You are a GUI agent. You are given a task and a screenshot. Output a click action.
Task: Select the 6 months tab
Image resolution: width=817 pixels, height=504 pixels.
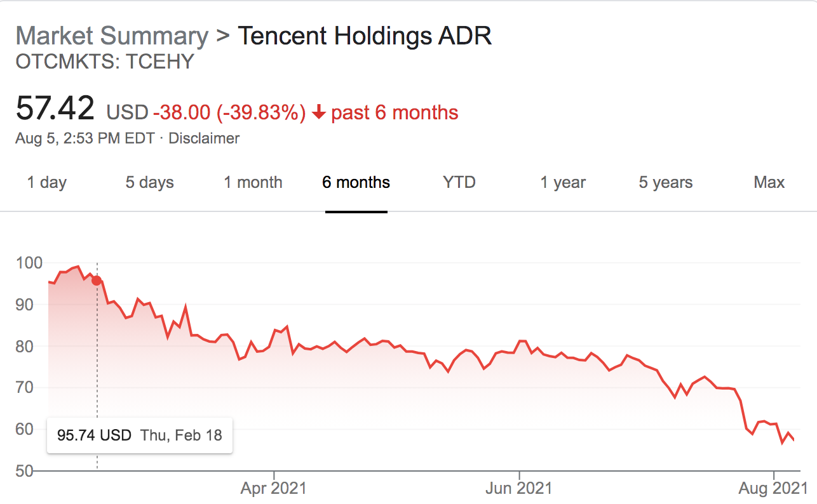[x=356, y=183]
